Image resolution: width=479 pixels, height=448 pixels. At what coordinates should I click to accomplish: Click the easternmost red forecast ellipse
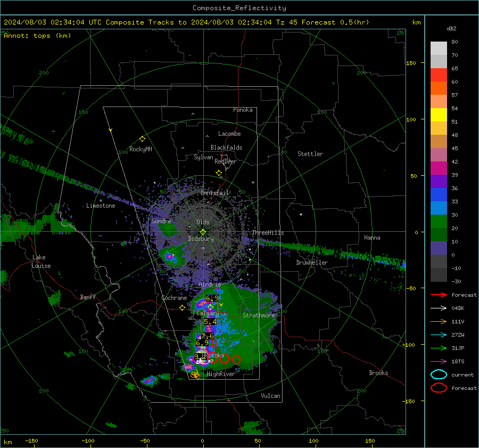(236, 360)
